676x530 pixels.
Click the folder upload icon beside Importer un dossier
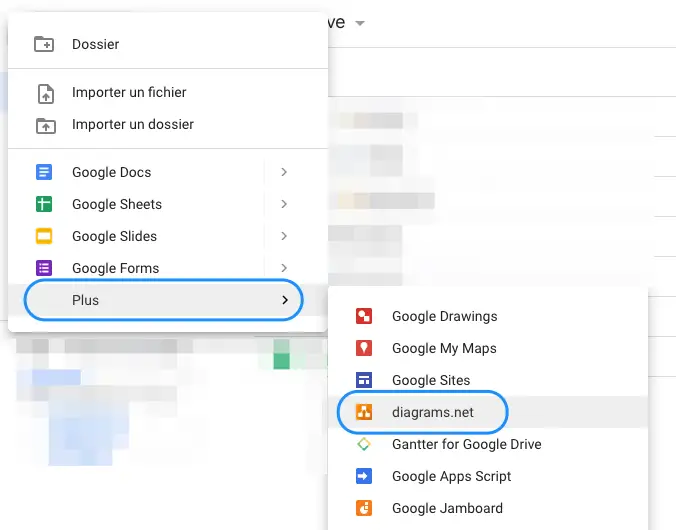pos(45,125)
